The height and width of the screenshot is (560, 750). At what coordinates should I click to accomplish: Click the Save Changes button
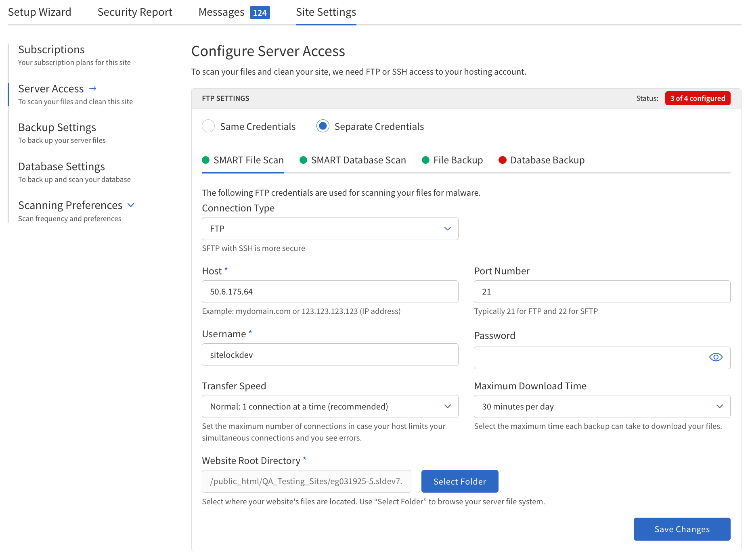tap(682, 529)
